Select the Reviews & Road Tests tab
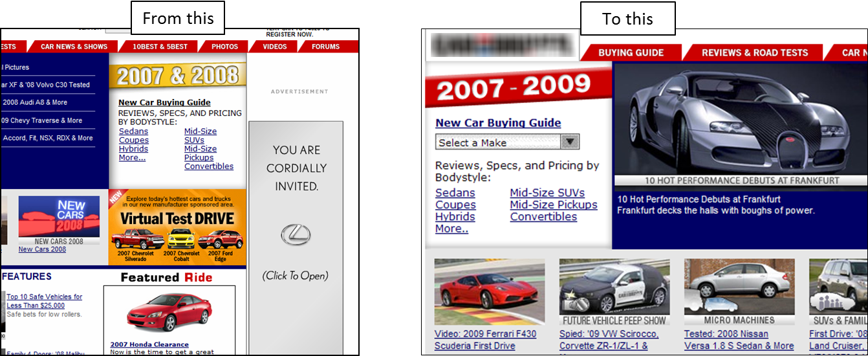This screenshot has height=356, width=868. click(x=754, y=52)
